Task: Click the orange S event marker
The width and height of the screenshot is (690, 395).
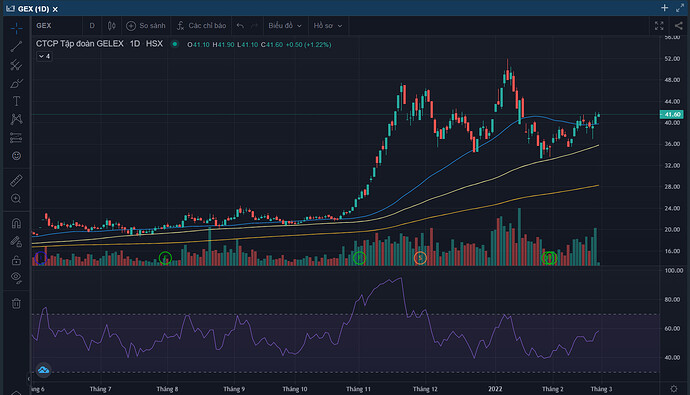Action: point(420,258)
